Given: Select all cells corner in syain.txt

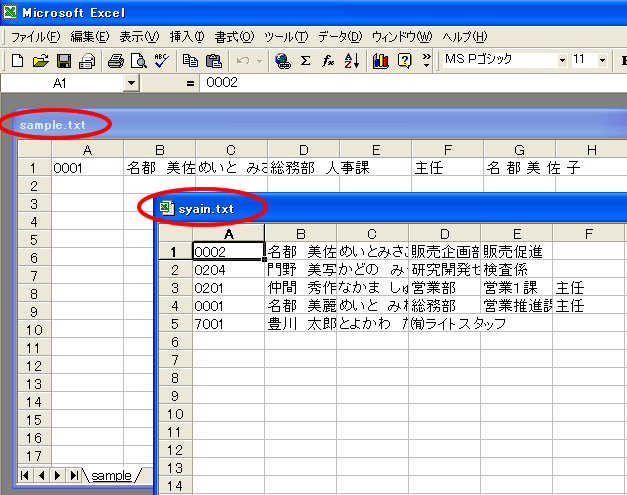Looking at the screenshot, I should 176,233.
